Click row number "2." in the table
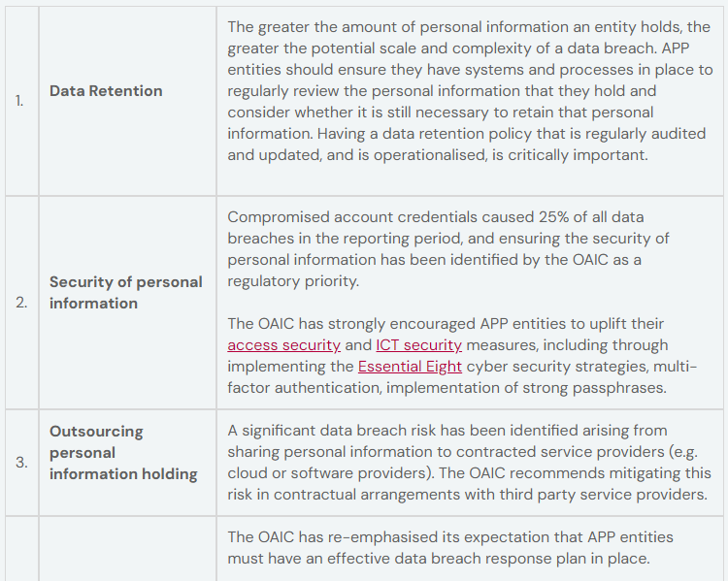Viewport: 728px width, 581px height. 20,303
